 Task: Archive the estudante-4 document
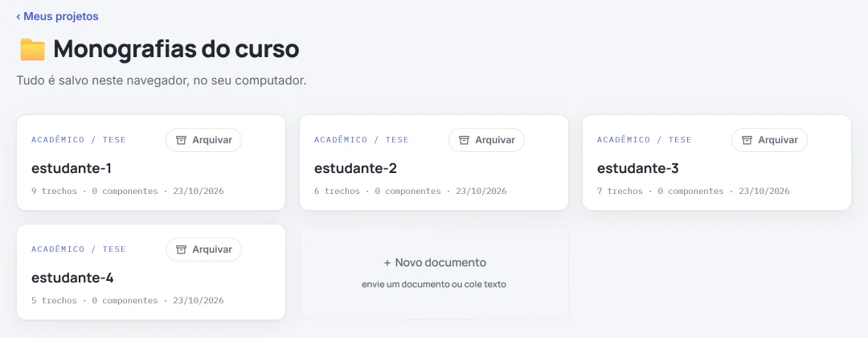pyautogui.click(x=203, y=250)
